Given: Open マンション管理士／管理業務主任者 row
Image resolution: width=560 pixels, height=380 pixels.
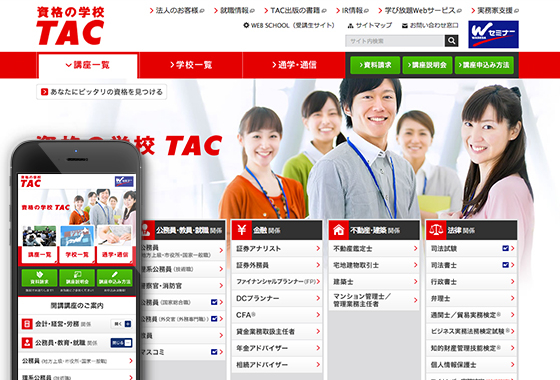Looking at the screenshot, I should tap(374, 300).
